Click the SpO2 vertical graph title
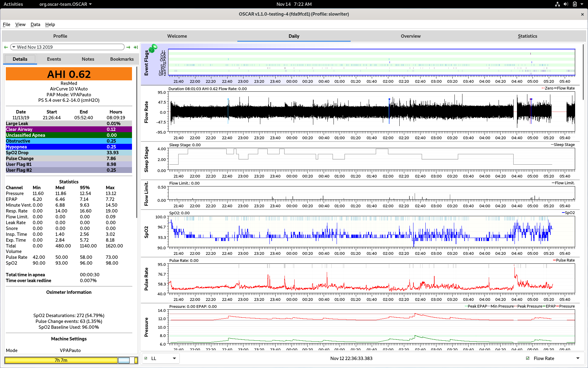588x368 pixels. click(146, 232)
